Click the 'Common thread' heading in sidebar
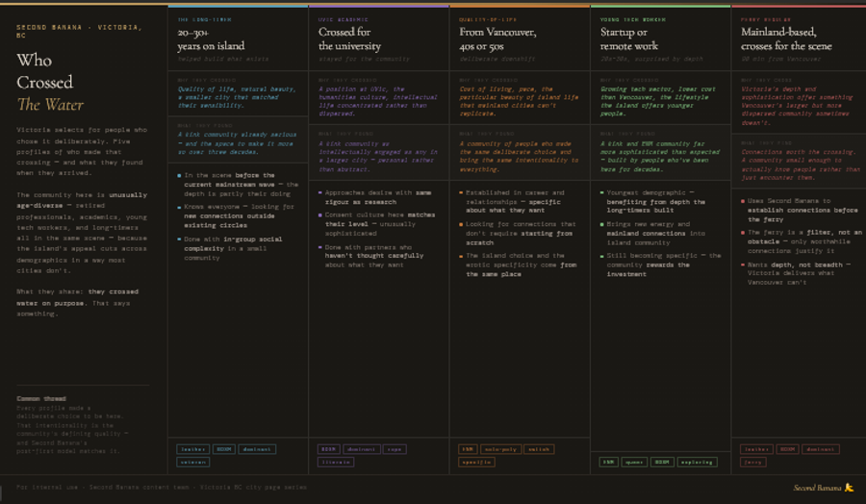The height and width of the screenshot is (504, 866). 41,398
